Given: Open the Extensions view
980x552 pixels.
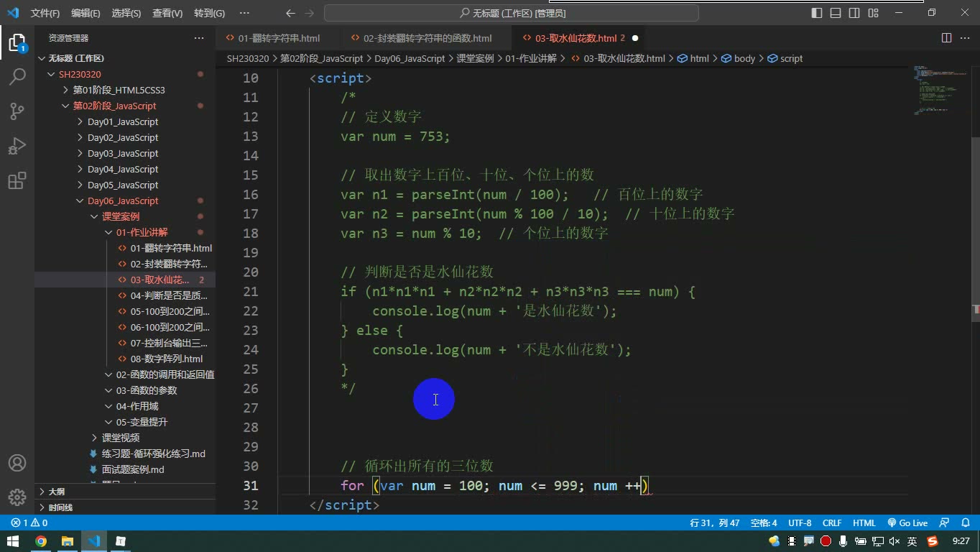Looking at the screenshot, I should click(x=17, y=180).
